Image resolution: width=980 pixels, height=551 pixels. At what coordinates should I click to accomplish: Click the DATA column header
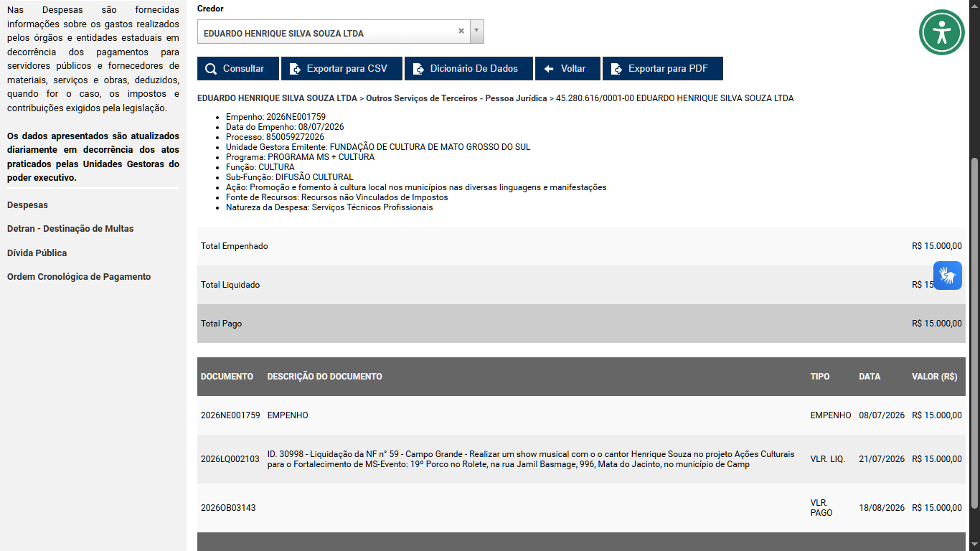coord(870,377)
